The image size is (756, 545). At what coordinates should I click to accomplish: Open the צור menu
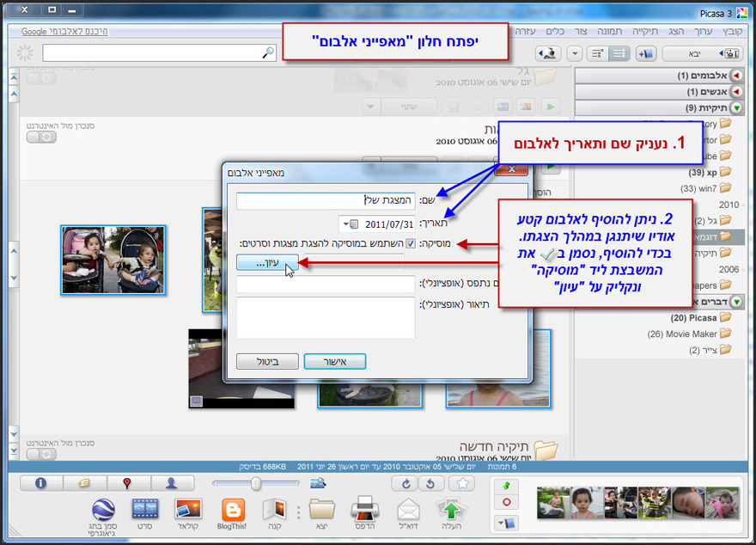(x=581, y=32)
